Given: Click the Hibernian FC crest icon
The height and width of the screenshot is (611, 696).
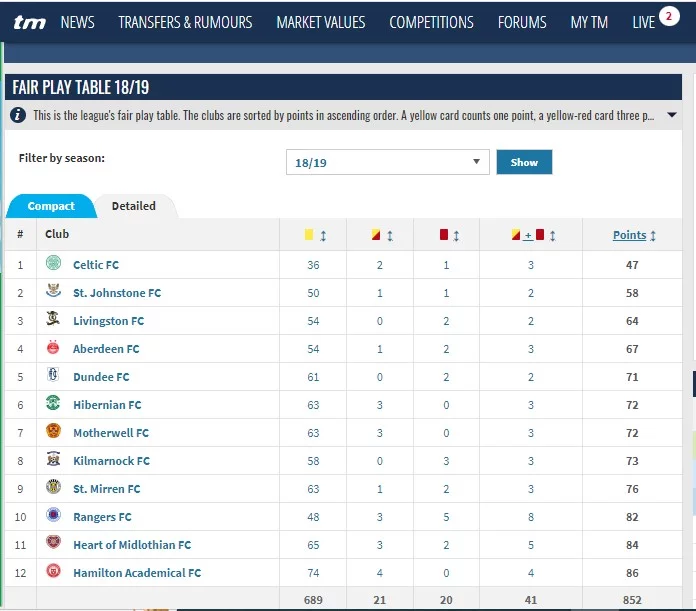Looking at the screenshot, I should coord(53,404).
